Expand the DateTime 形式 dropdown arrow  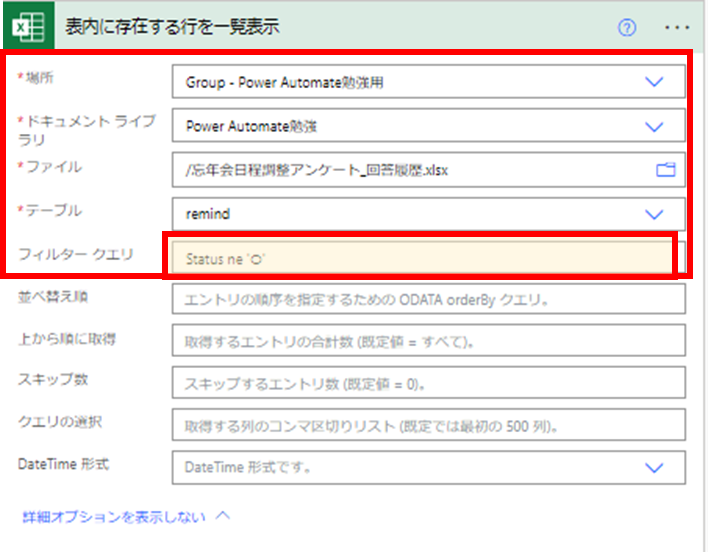[x=654, y=468]
